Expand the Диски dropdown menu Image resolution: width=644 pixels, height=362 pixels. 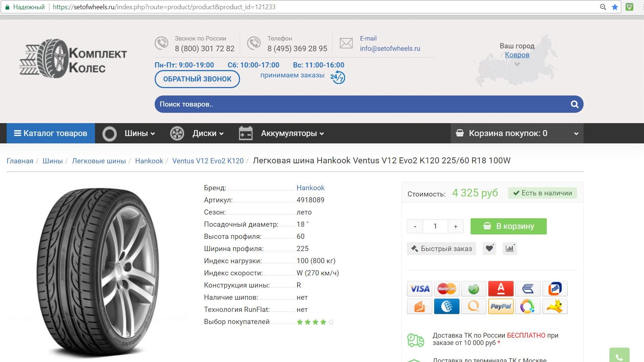208,133
